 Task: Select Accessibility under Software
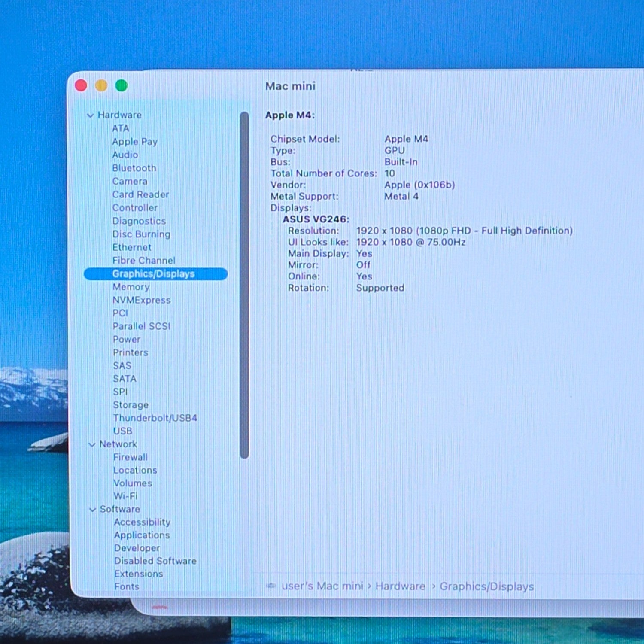coord(142,522)
